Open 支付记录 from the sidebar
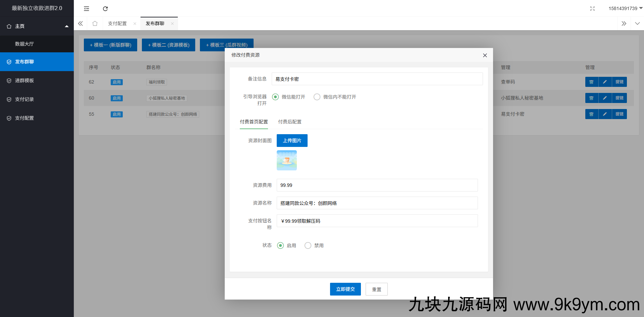Image resolution: width=644 pixels, height=317 pixels. 24,99
